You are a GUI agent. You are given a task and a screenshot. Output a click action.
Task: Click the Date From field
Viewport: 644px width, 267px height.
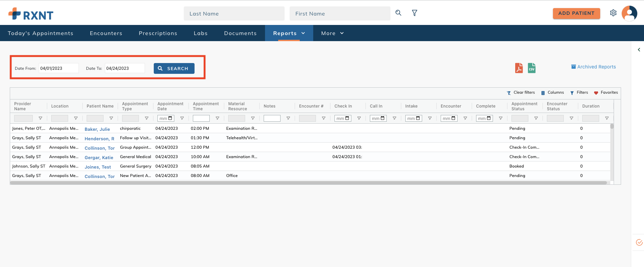click(59, 68)
